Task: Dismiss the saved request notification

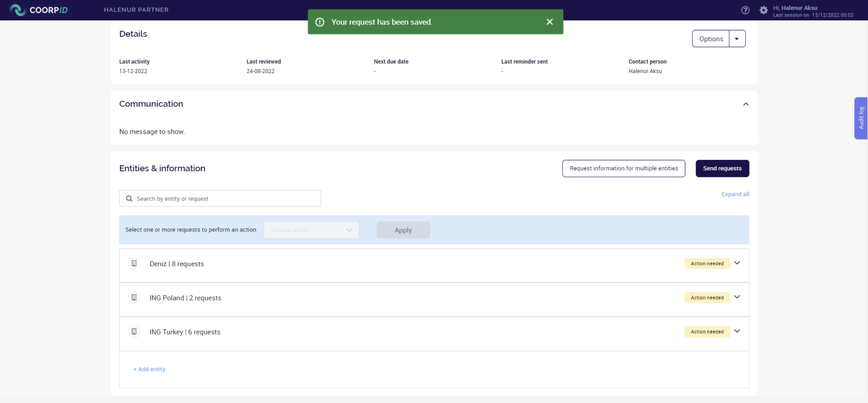Action: click(x=549, y=22)
